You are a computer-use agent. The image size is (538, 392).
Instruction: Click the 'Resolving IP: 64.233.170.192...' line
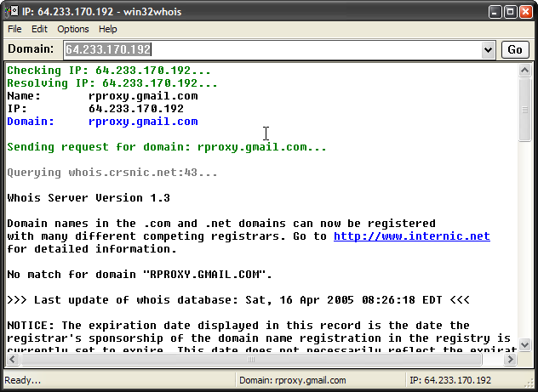pyautogui.click(x=112, y=83)
